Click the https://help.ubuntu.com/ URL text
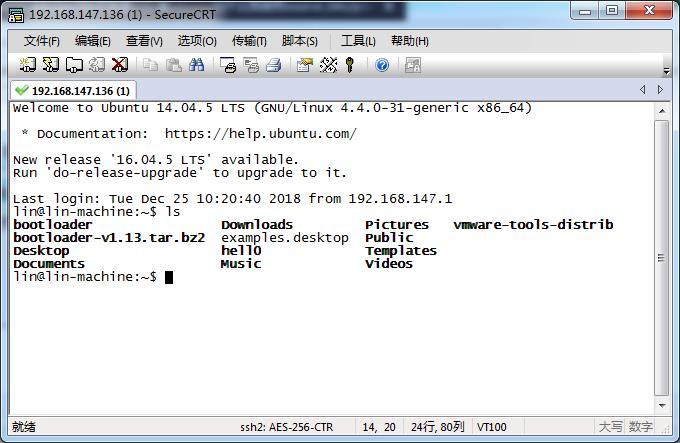This screenshot has width=680, height=443. (x=261, y=134)
